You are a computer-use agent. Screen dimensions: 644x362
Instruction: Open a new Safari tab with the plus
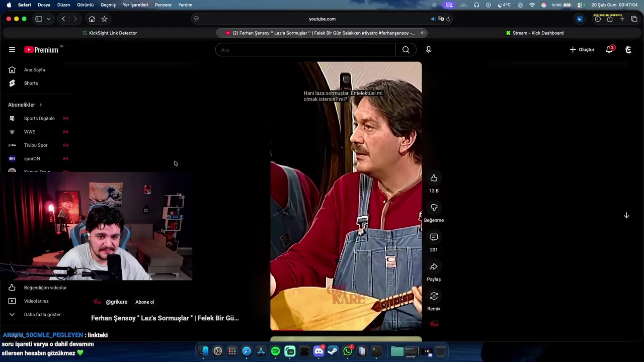622,19
